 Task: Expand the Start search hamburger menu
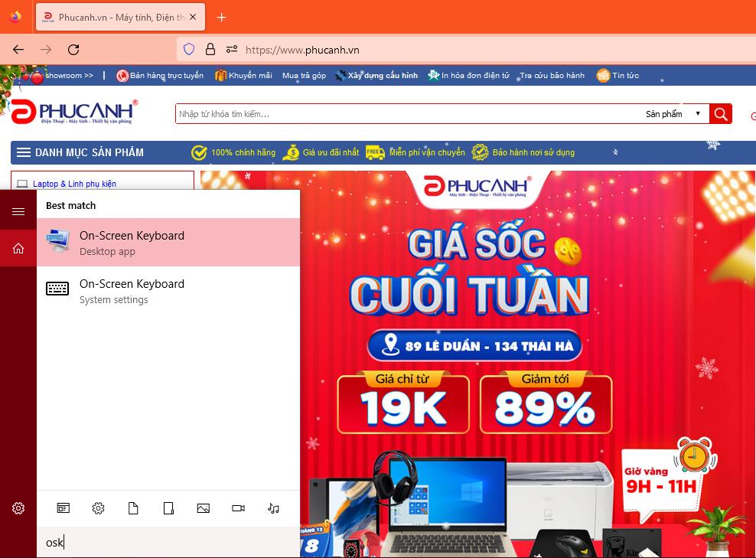pos(18,211)
